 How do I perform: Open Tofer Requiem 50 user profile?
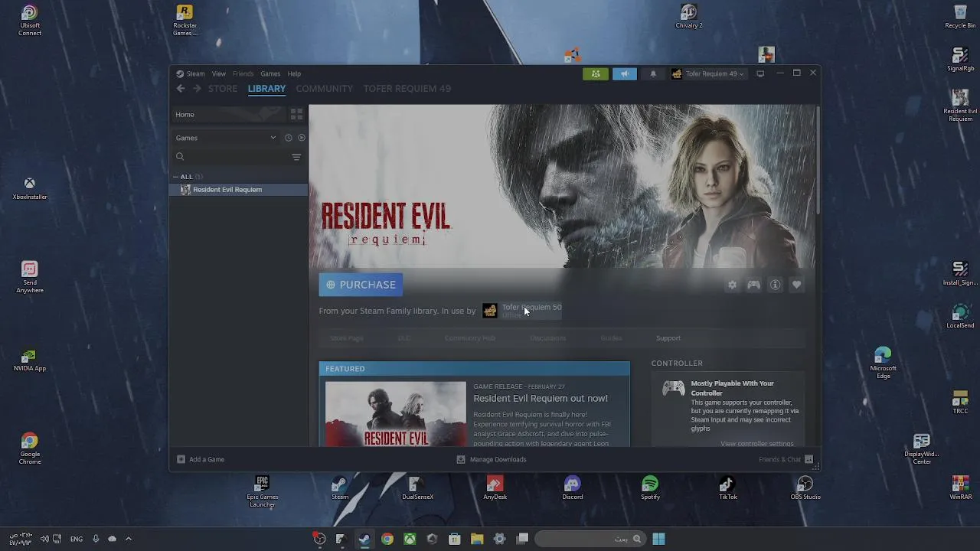pyautogui.click(x=522, y=310)
